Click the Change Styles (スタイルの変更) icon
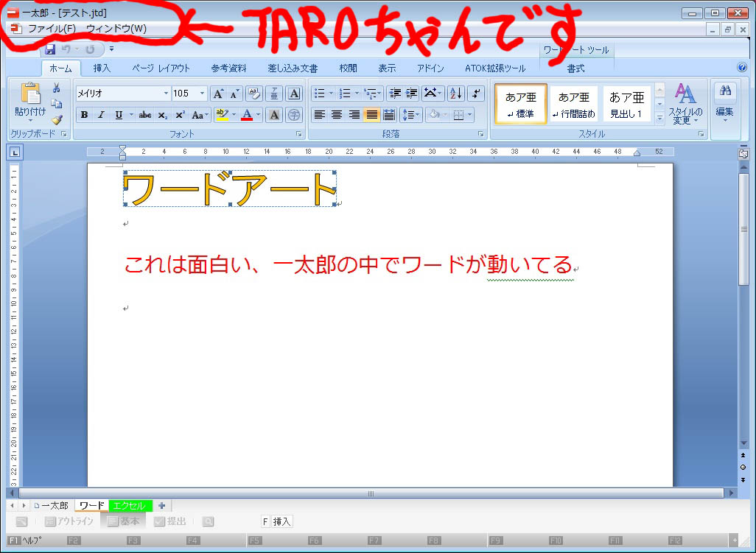 coord(685,104)
